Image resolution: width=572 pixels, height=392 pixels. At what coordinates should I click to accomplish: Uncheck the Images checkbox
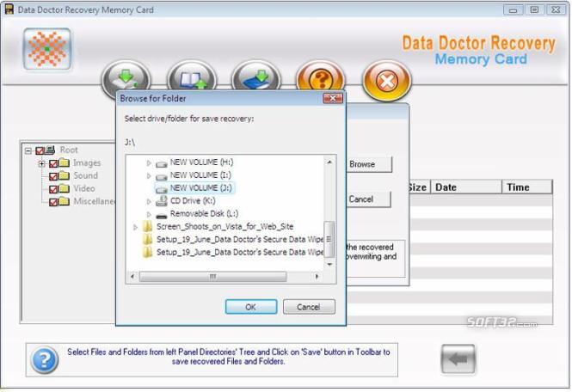(x=53, y=163)
